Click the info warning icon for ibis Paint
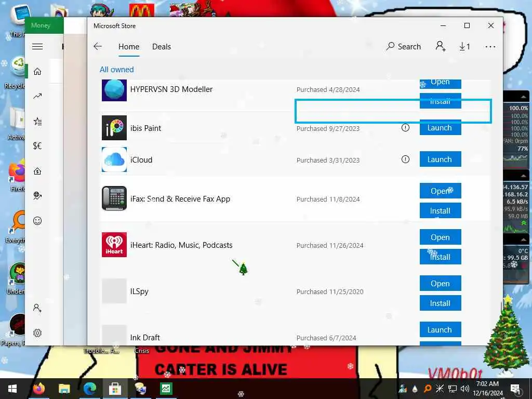 (x=405, y=128)
